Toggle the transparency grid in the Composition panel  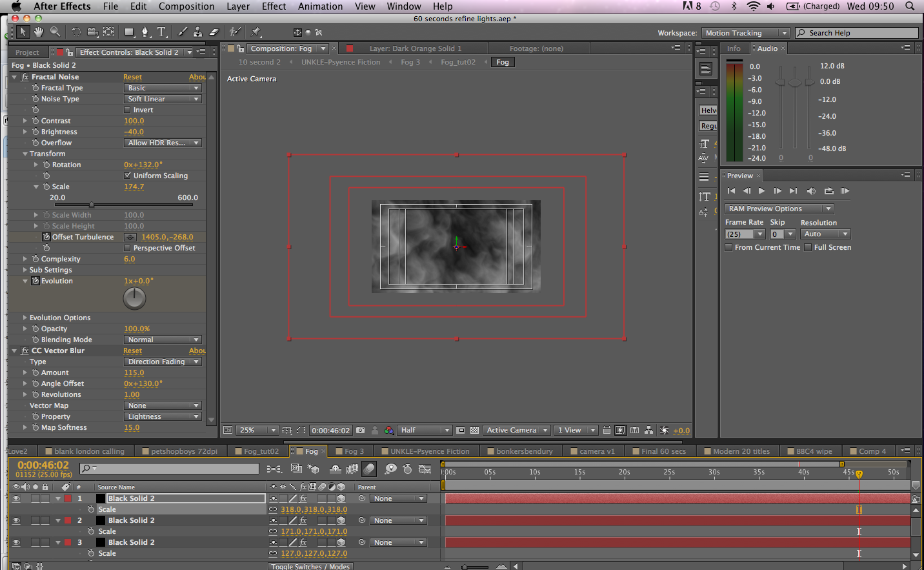(x=475, y=430)
